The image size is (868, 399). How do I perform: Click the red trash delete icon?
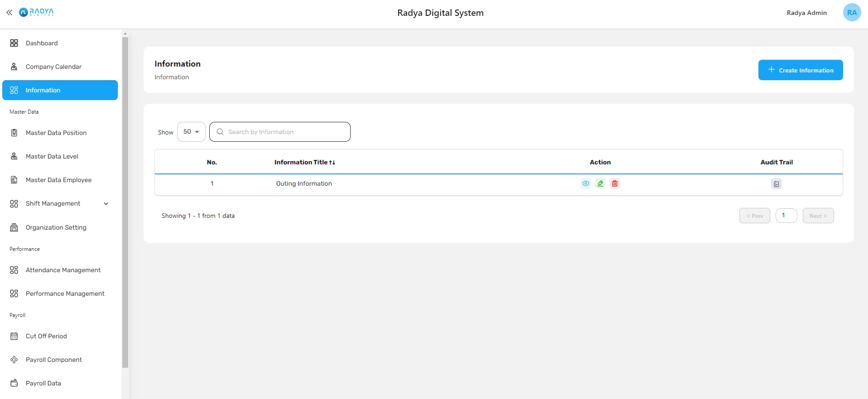615,183
